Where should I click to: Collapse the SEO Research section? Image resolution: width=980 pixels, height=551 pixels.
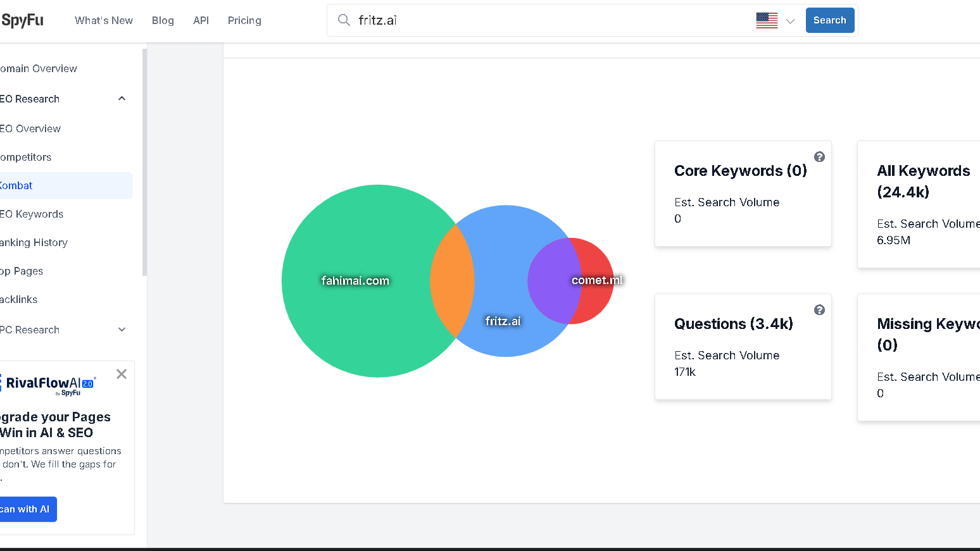point(122,99)
